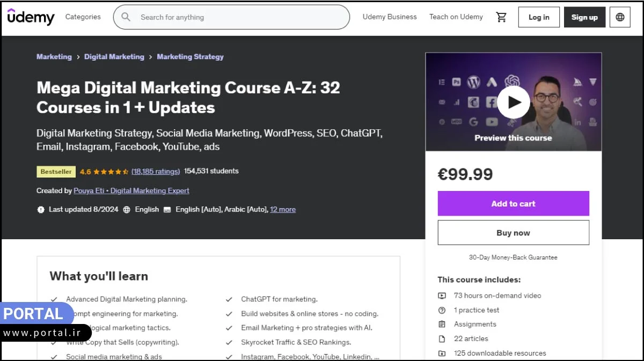Click the Add to cart button
644x361 pixels.
click(x=513, y=203)
